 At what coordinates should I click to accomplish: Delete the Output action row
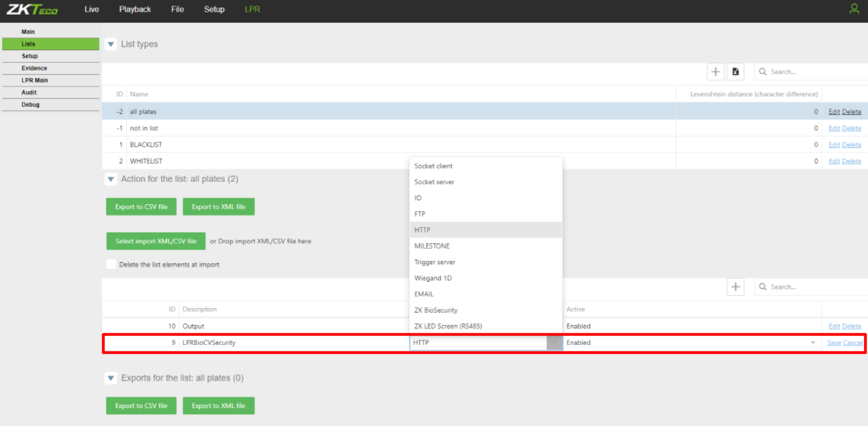click(x=852, y=326)
